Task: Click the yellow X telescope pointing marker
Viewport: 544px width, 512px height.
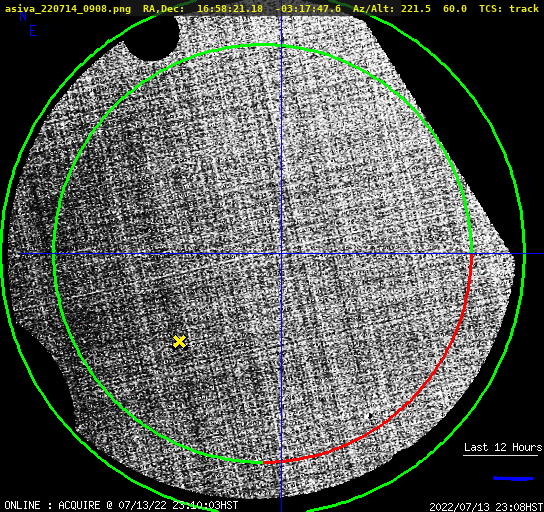Action: point(179,342)
